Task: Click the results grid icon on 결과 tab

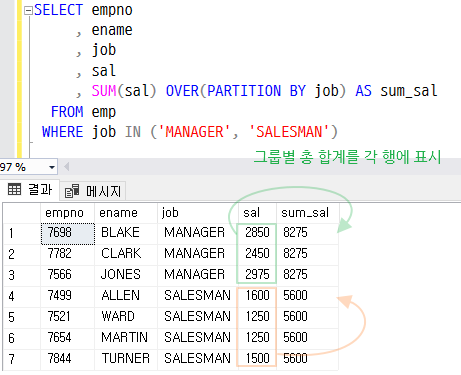Action: (x=14, y=189)
